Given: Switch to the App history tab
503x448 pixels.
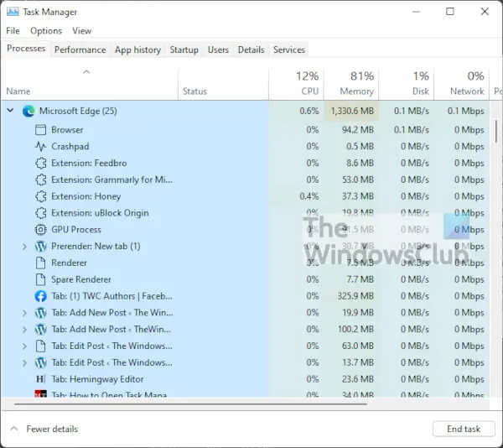Looking at the screenshot, I should pos(137,49).
